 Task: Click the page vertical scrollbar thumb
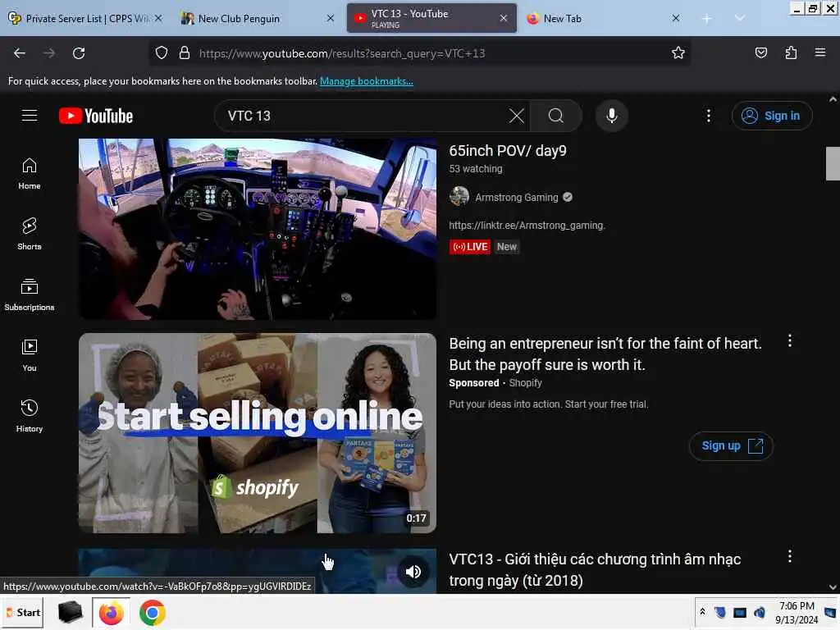coord(833,163)
